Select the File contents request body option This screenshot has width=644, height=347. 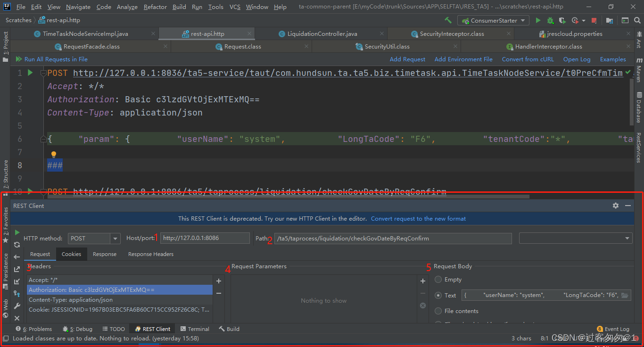coord(438,311)
